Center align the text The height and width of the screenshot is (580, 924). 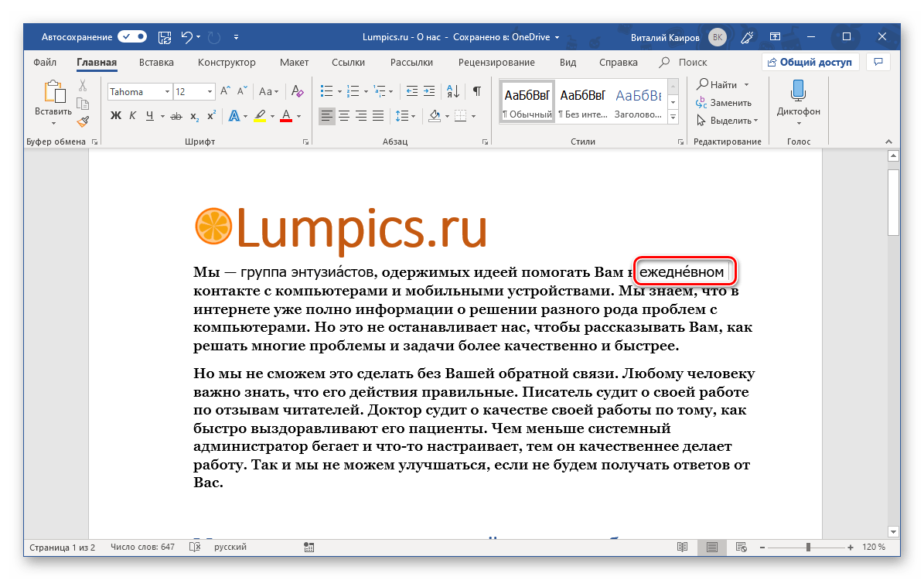click(344, 116)
